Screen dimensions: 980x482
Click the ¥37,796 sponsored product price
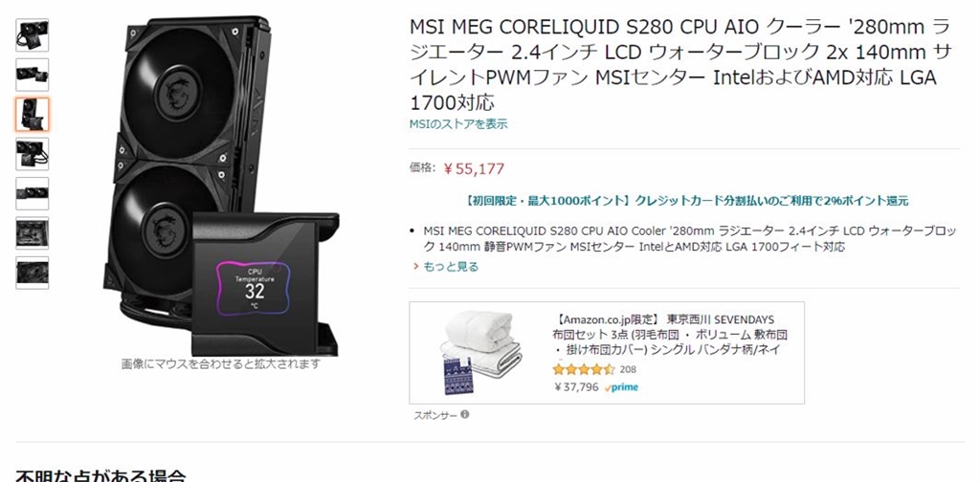[x=576, y=387]
